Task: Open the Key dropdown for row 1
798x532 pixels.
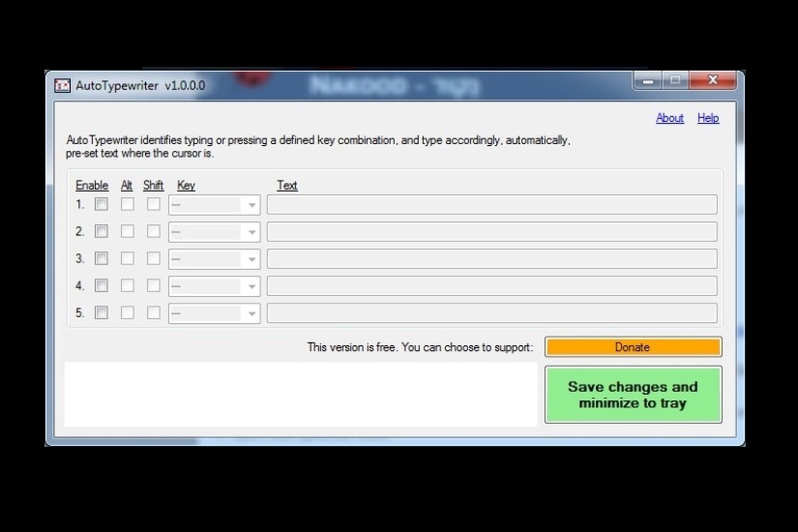Action: (215, 205)
